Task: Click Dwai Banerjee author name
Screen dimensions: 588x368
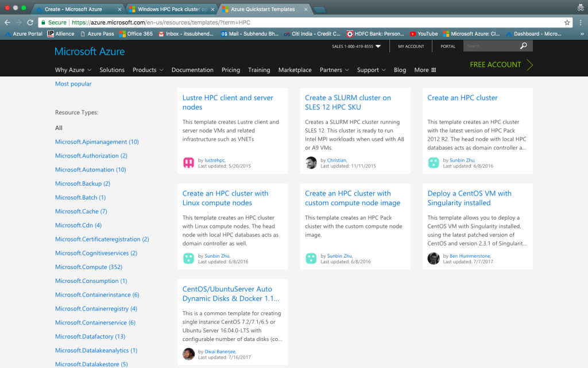Action: (x=220, y=351)
